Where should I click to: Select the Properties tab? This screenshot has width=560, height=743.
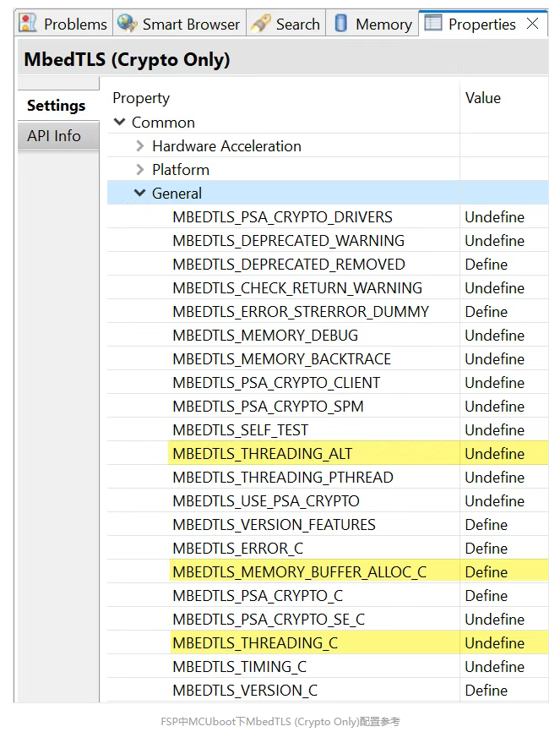click(x=482, y=25)
